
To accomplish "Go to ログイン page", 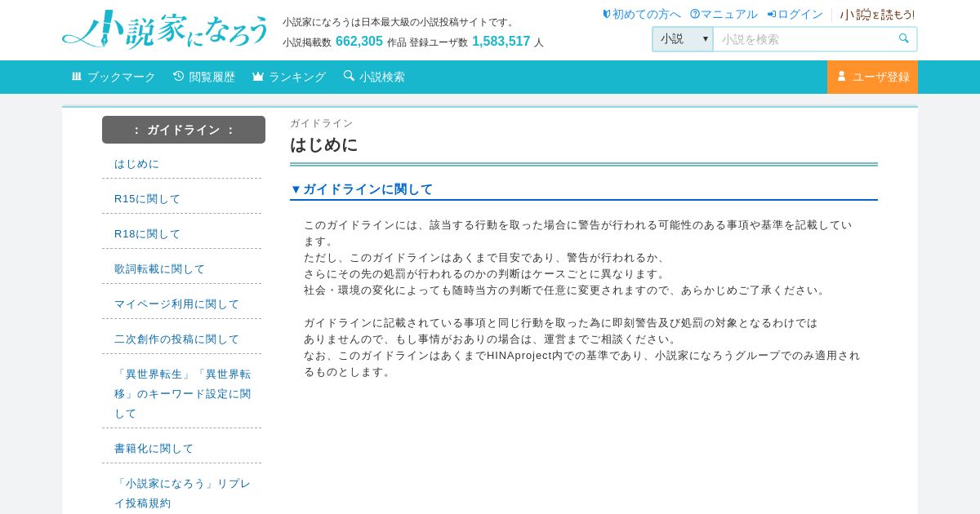I will [x=800, y=14].
